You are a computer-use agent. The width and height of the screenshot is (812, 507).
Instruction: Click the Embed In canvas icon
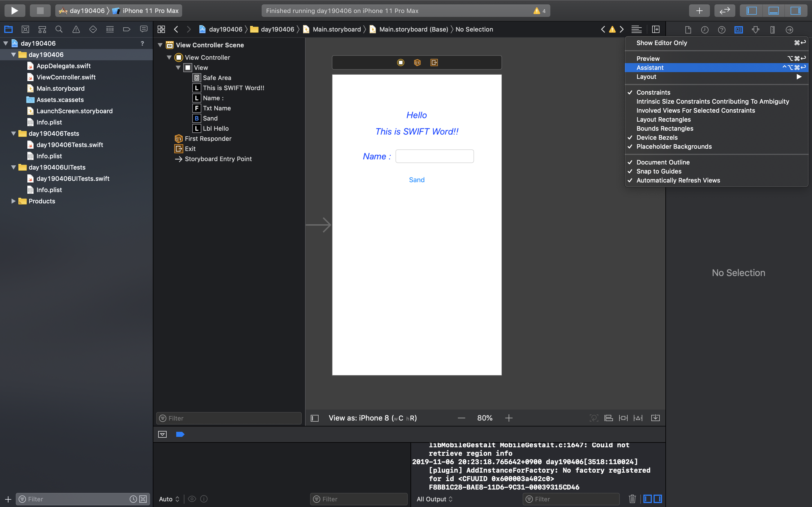point(655,418)
